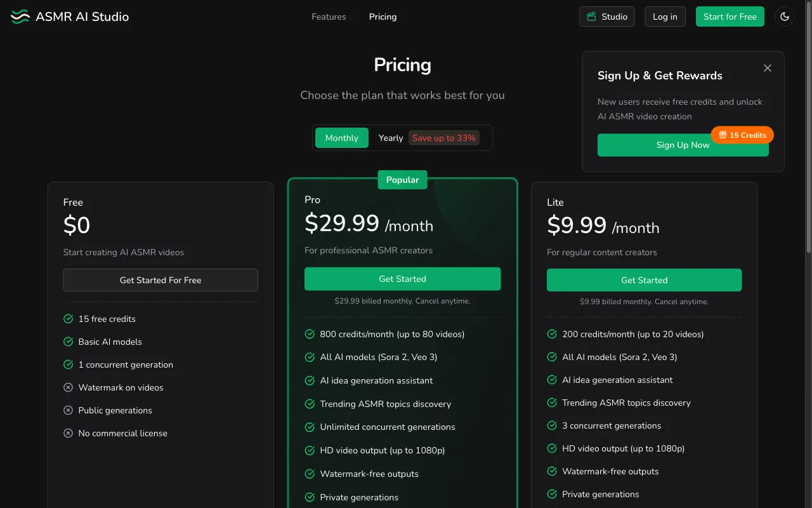The image size is (812, 508).
Task: Click Sign Up Now button
Action: click(683, 145)
